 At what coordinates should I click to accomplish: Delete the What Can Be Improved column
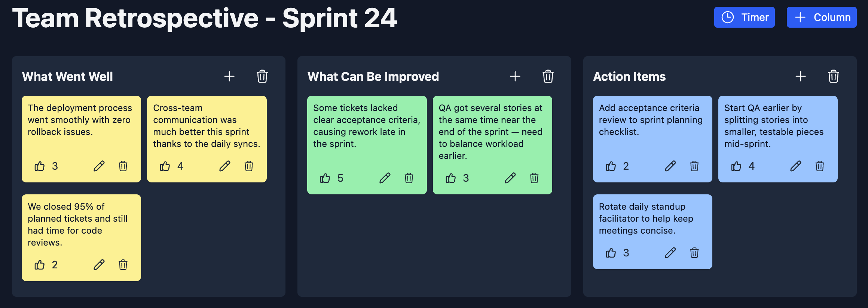(548, 77)
